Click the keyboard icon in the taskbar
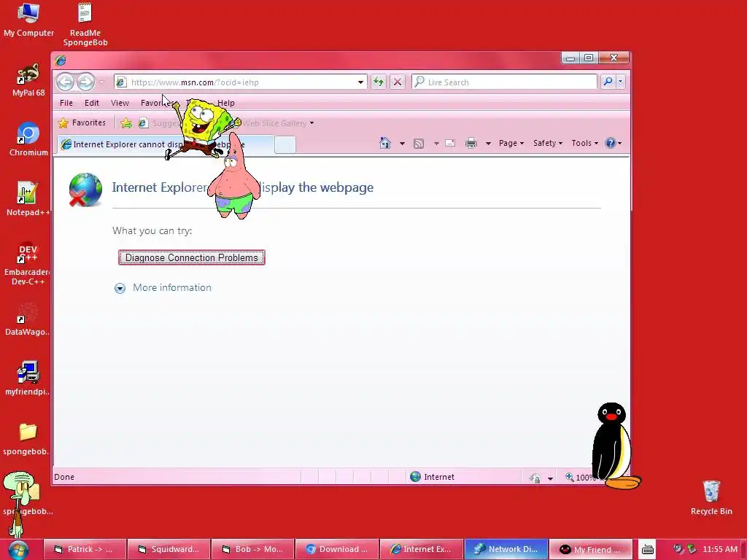Viewport: 747px width, 560px height. coord(648,550)
